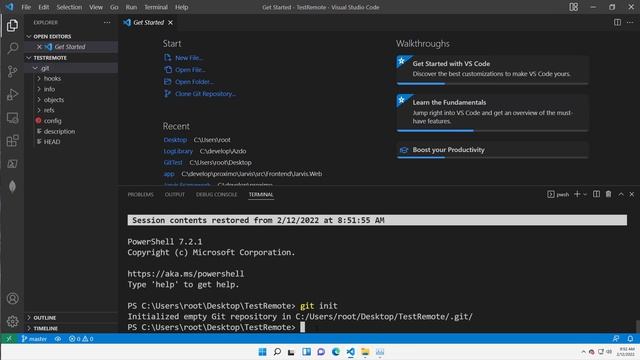The width and height of the screenshot is (640, 360).
Task: Click the master branch in status bar
Action: (34, 339)
